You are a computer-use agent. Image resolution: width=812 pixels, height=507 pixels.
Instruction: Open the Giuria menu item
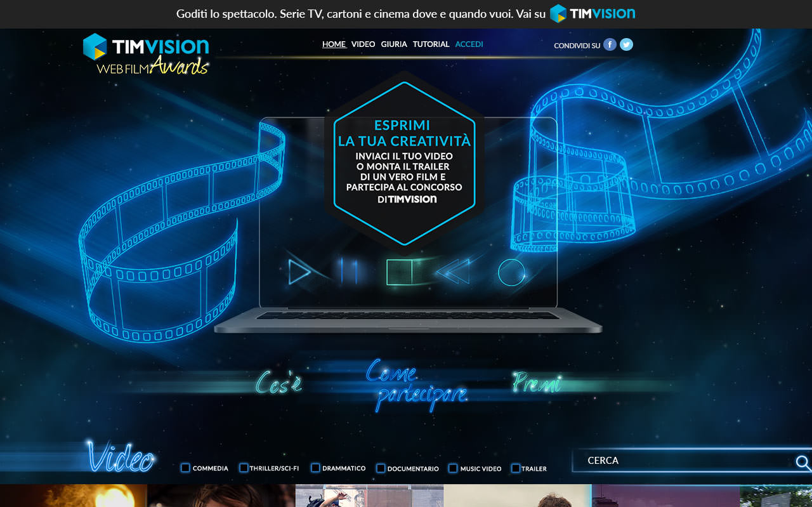point(394,44)
